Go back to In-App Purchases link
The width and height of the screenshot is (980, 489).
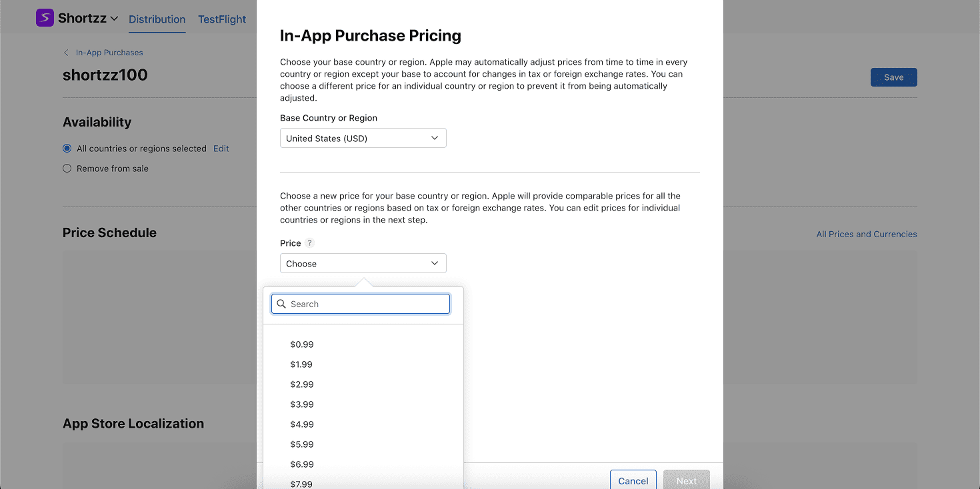[x=109, y=53]
